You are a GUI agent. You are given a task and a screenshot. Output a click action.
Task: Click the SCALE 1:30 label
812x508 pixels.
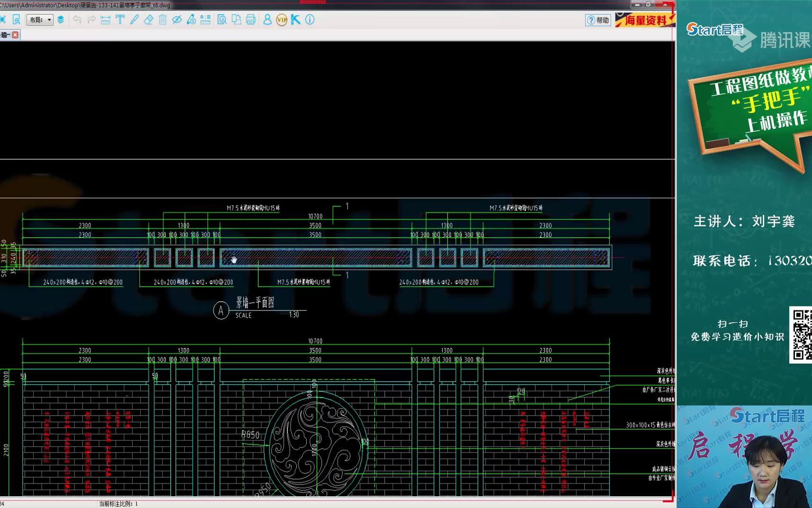point(267,315)
